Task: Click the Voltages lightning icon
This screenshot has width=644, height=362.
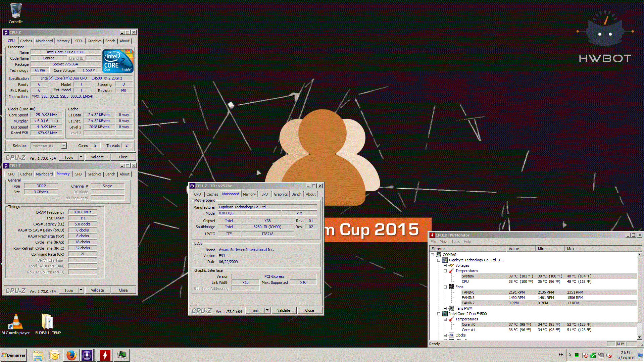Action: coord(451,265)
